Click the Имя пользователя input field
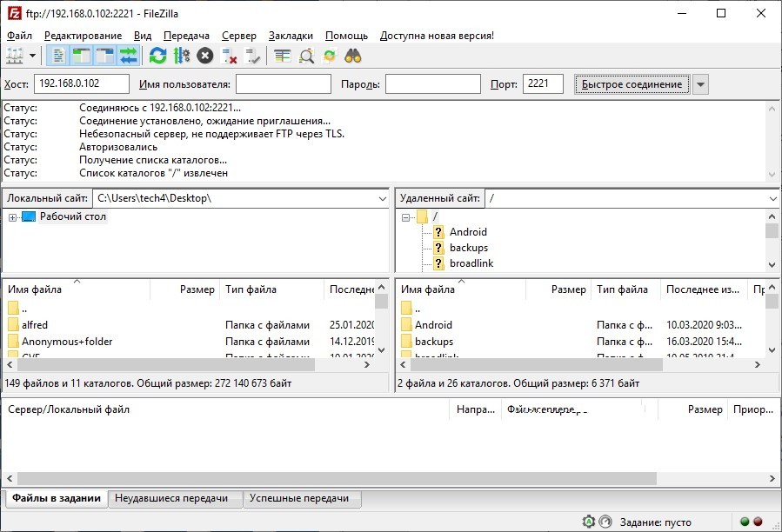Screen dimensions: 782x532 [284, 83]
